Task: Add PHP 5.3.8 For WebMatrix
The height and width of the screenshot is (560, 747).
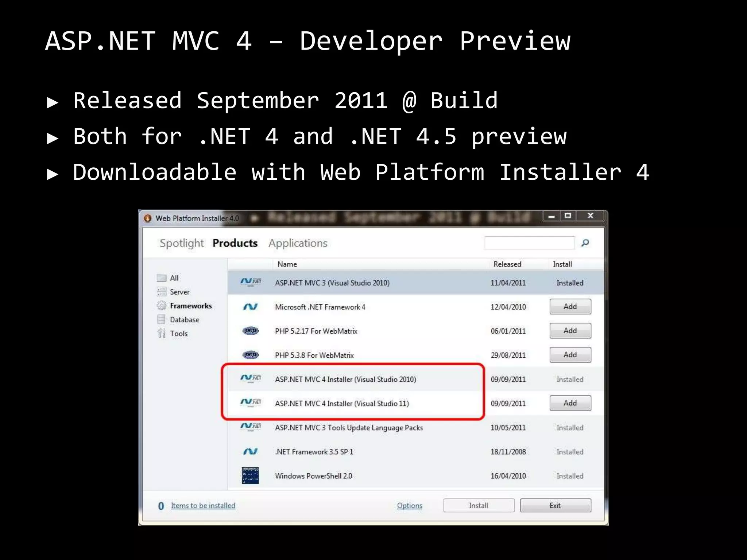Action: (x=570, y=355)
